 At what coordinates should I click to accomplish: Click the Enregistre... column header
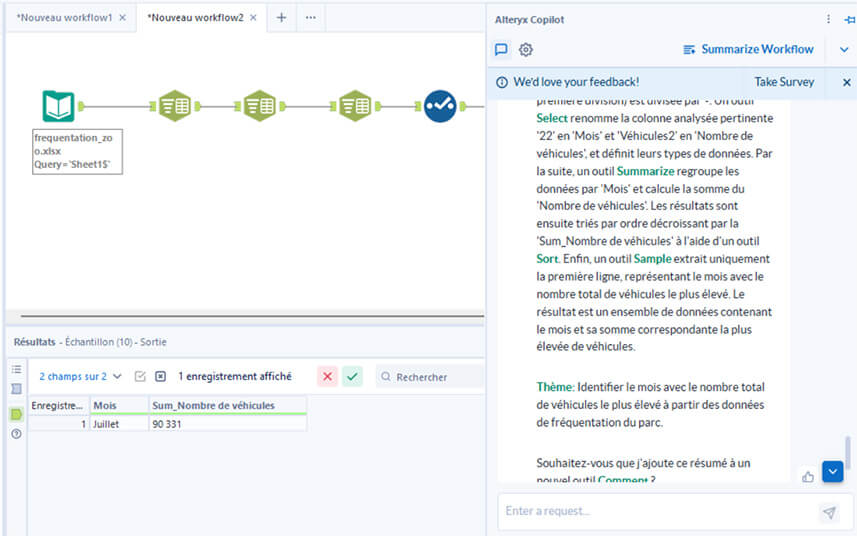(59, 406)
